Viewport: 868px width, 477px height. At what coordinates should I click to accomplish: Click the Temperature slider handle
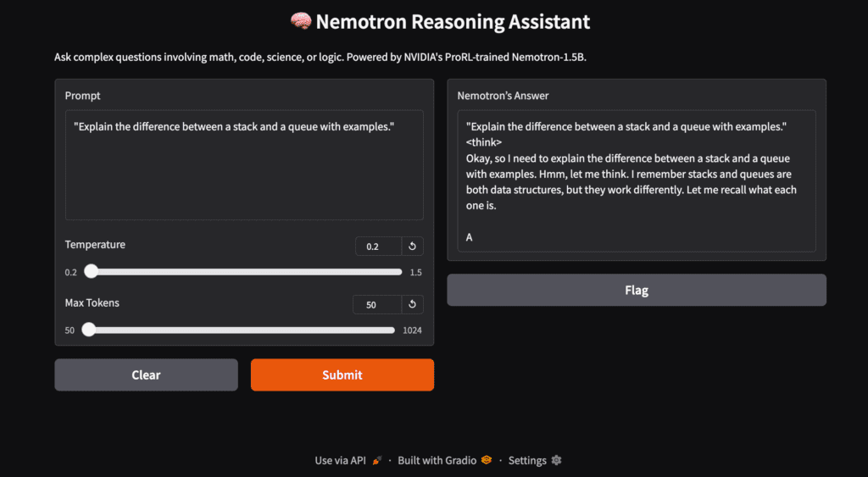pos(91,272)
